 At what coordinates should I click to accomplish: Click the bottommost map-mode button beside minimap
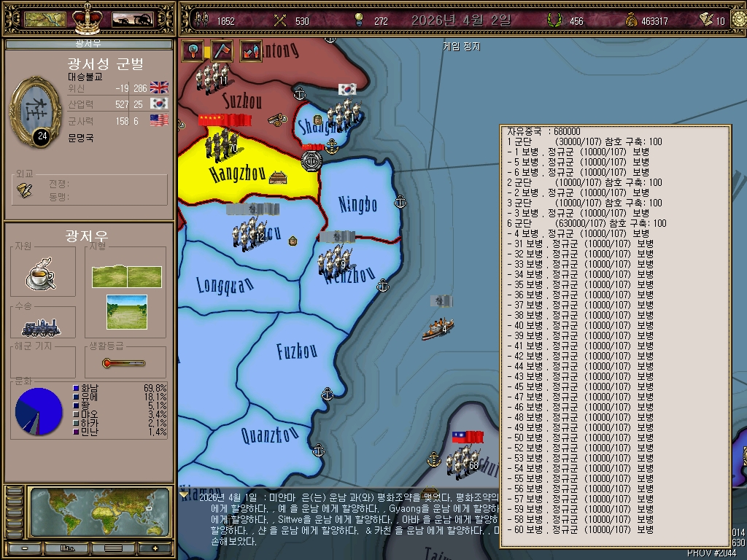tap(15, 533)
